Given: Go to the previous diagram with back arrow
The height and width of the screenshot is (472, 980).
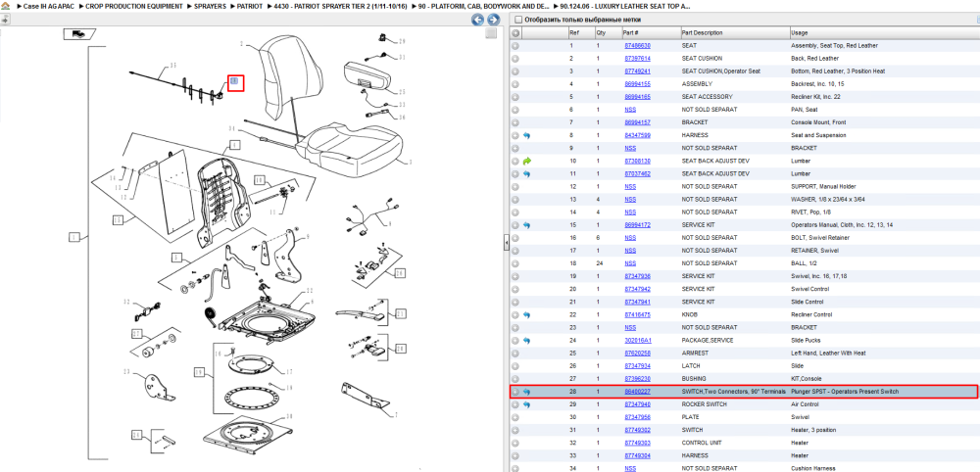Looking at the screenshot, I should (x=477, y=20).
